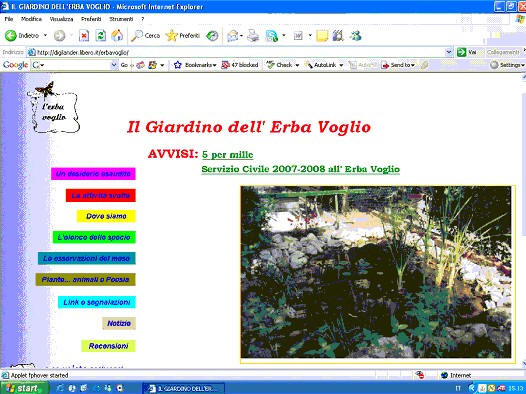Follow the 5 per mille link
526x394 pixels.
click(x=227, y=155)
